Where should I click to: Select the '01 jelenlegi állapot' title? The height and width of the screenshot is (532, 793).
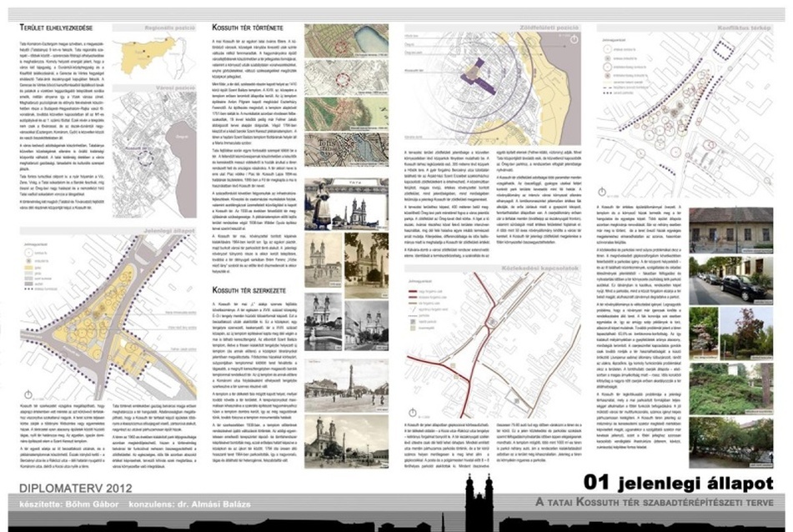tap(678, 484)
